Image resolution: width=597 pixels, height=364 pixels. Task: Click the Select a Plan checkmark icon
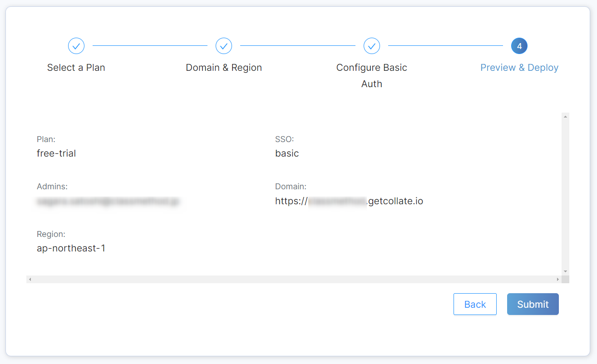tap(76, 46)
